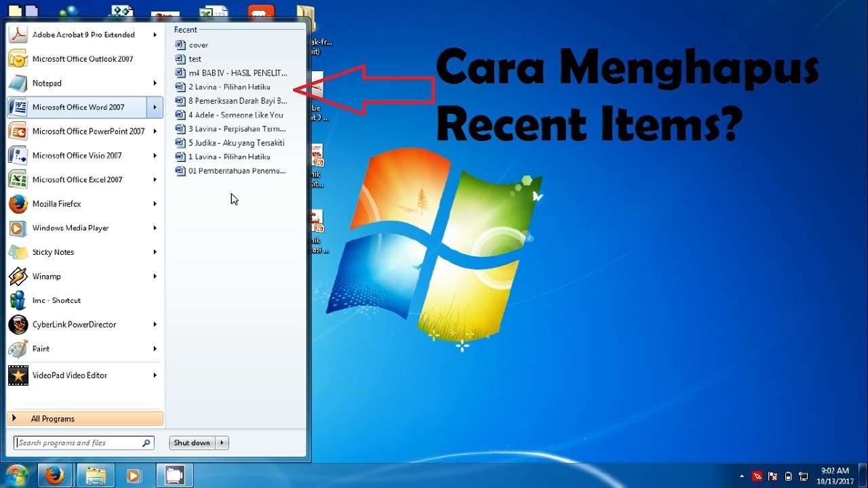Screen dimensions: 868x488
Task: Open recent document 'test'
Action: (x=189, y=59)
